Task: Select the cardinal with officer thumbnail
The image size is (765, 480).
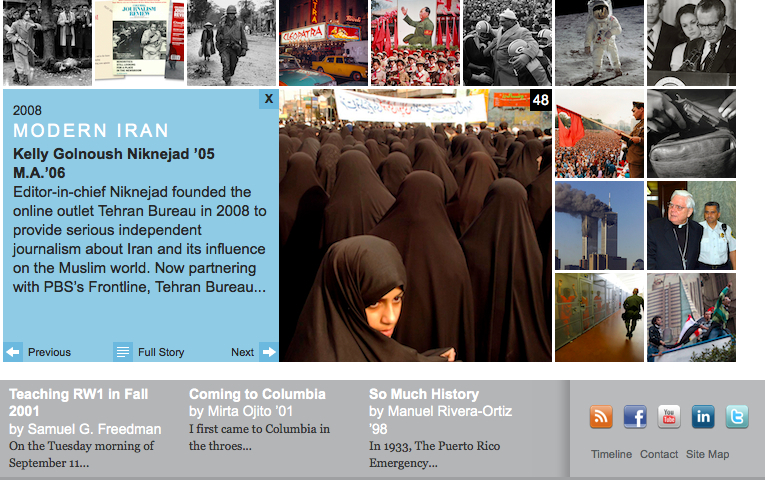Action: click(x=691, y=225)
